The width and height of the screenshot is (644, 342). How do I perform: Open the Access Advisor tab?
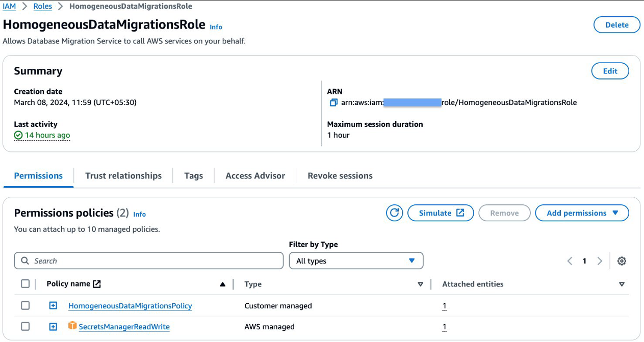(255, 176)
